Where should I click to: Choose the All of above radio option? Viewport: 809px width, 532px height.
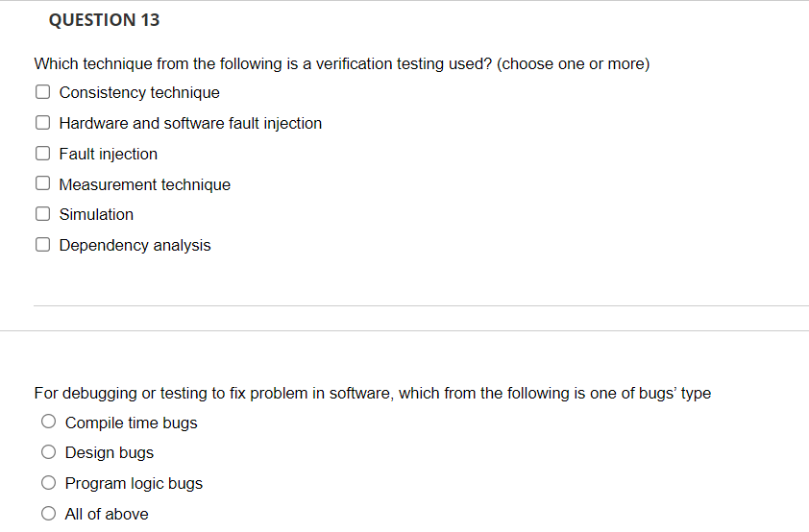[48, 514]
